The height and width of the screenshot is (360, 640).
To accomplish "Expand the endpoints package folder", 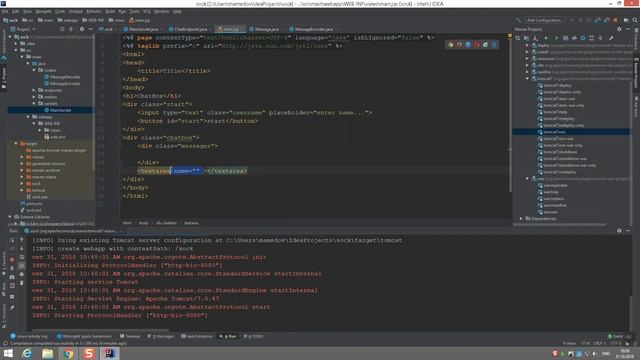I will click(34, 90).
